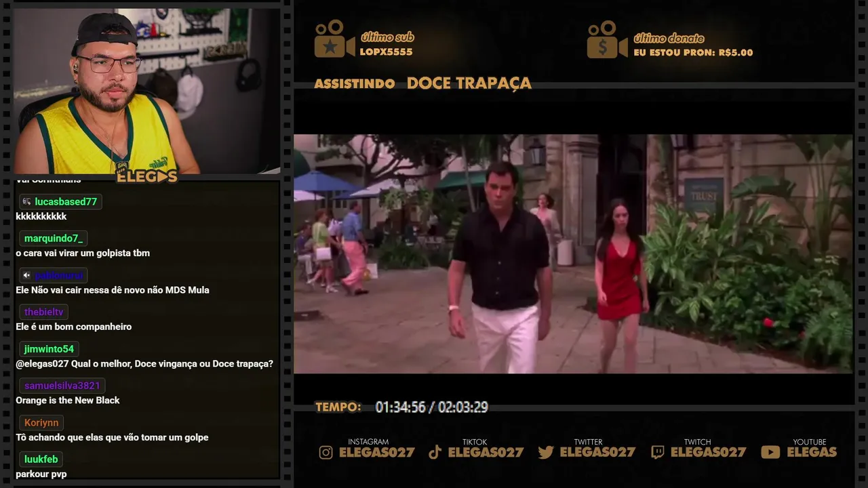This screenshot has width=868, height=488.
Task: Open the ELEGAS027 Instagram handle
Action: click(376, 452)
